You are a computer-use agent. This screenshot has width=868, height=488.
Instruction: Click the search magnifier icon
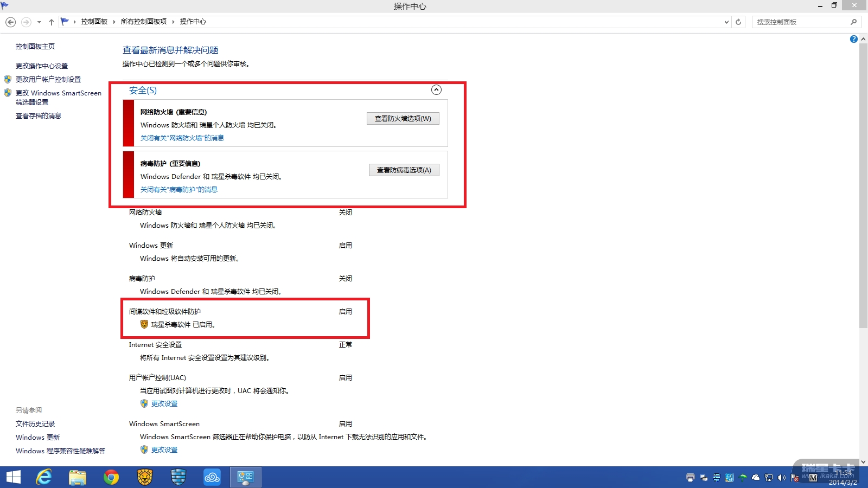tap(853, 22)
